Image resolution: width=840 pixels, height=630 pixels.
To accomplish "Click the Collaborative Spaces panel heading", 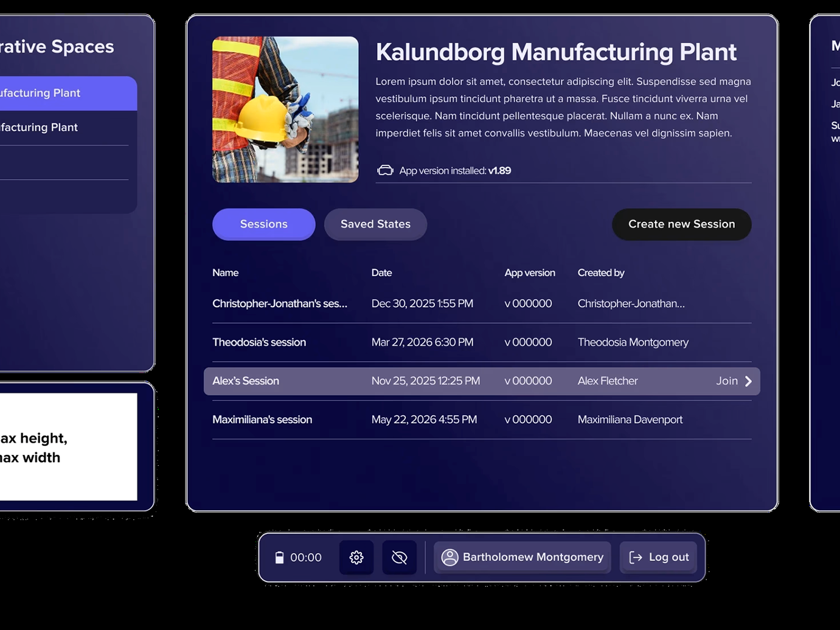I will (57, 47).
